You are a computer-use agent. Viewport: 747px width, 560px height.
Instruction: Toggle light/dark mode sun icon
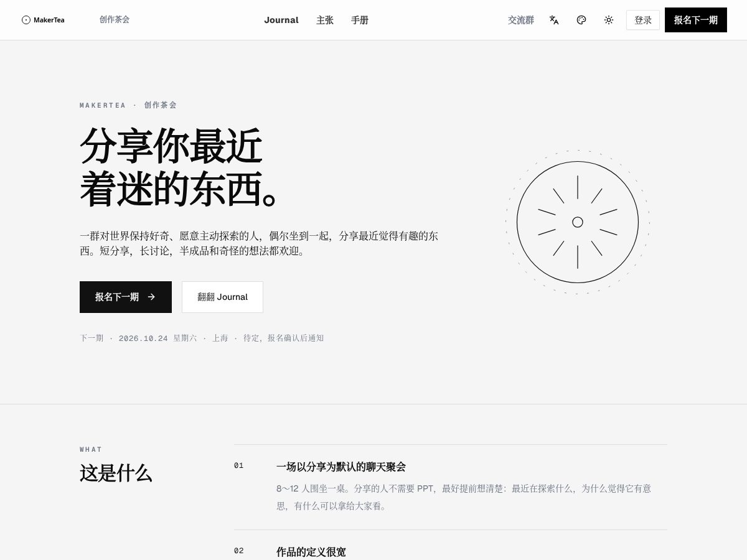click(609, 20)
